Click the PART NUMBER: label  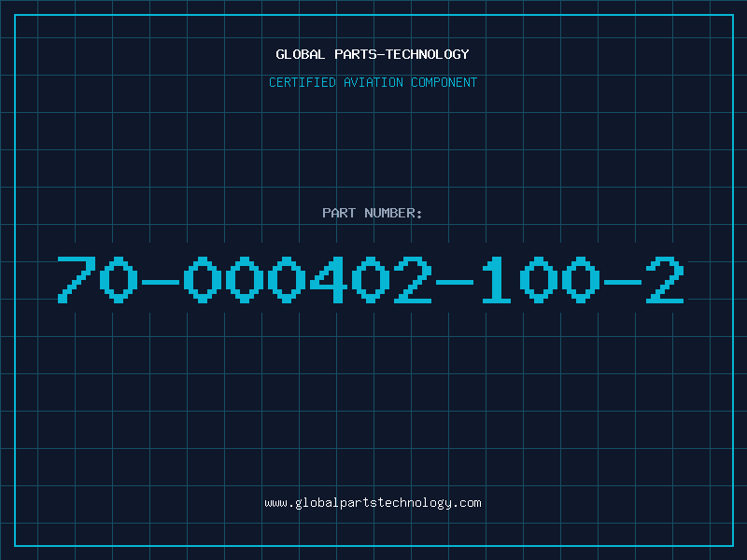[x=373, y=213]
